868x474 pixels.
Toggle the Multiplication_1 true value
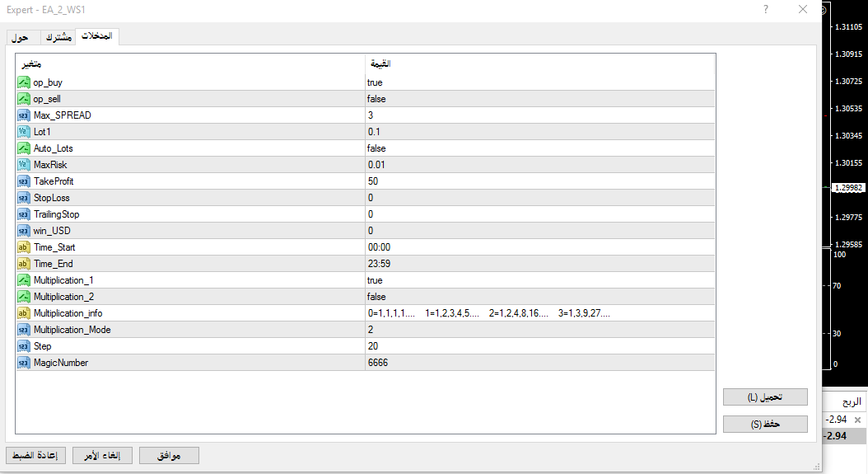coord(375,280)
